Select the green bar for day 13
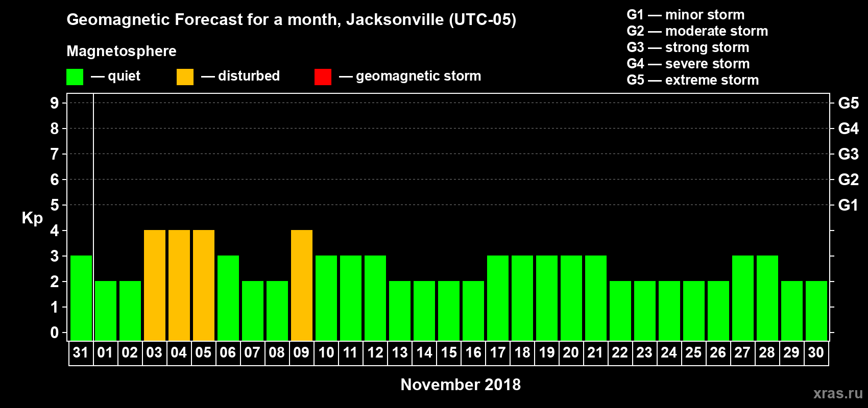 pyautogui.click(x=400, y=311)
